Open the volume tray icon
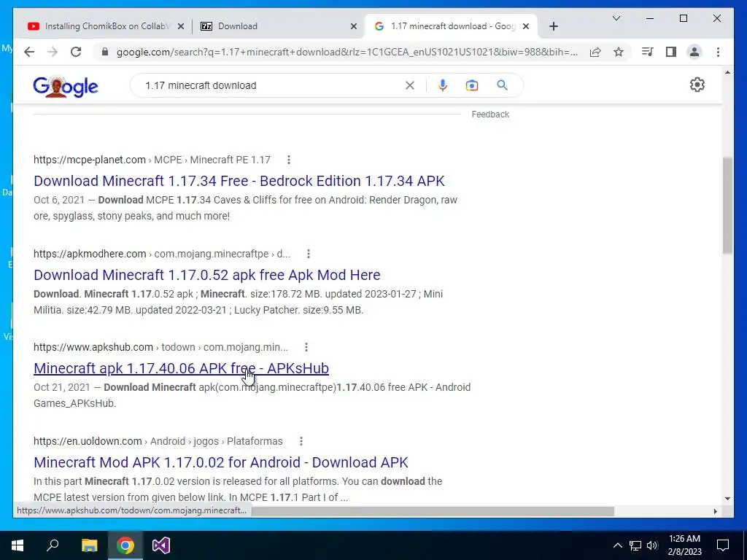The image size is (747, 560). 652,545
